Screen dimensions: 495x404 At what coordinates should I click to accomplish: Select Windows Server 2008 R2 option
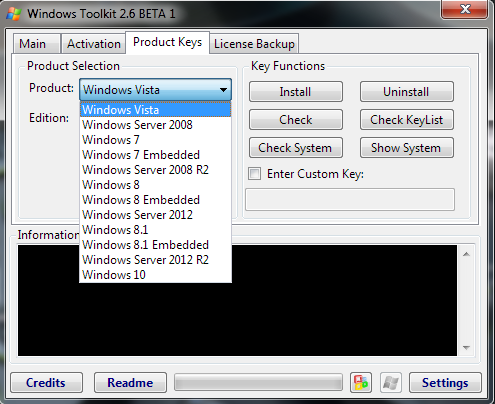(155, 170)
